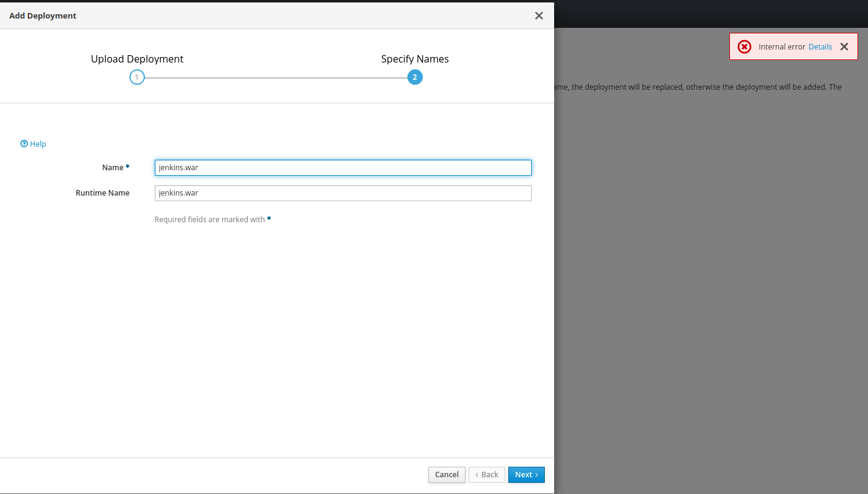Click the red Internal error icon
Viewport: 868px width, 494px height.
[744, 47]
